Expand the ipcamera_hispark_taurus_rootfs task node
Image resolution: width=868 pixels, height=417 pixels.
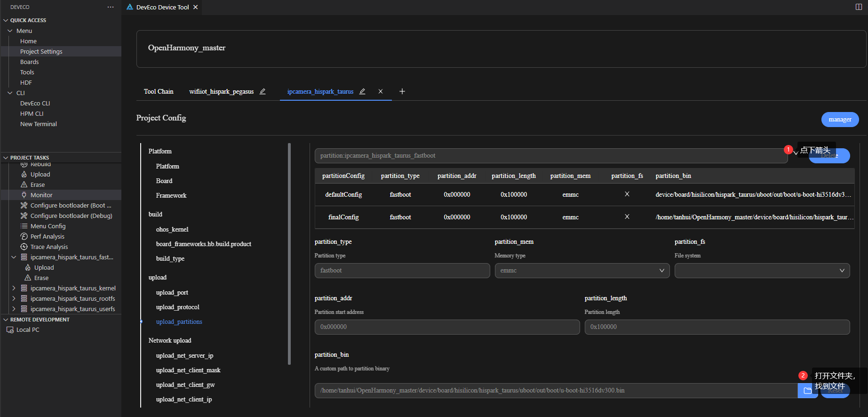tap(14, 298)
